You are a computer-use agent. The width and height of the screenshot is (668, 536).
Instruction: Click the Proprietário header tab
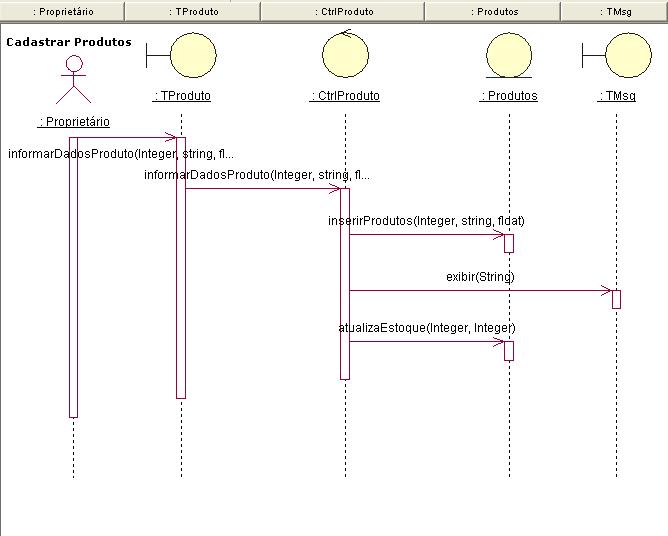tap(62, 12)
